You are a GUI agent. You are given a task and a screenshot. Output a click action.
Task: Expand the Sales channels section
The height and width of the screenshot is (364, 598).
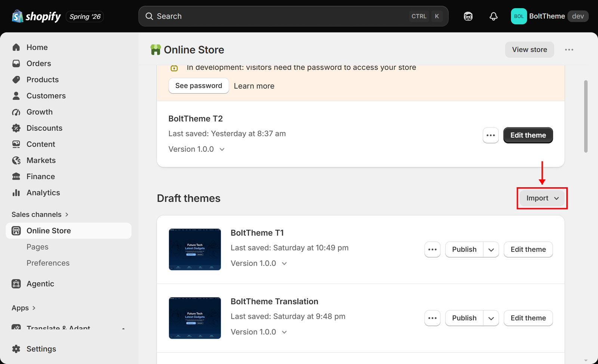40,215
